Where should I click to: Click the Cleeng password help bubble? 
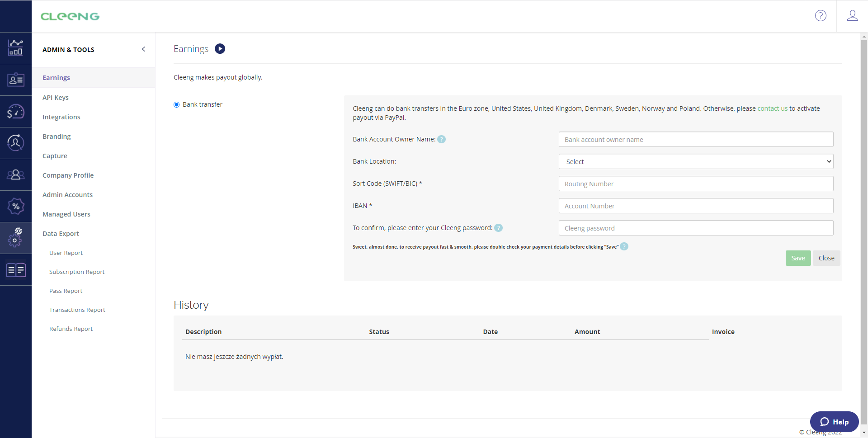[498, 228]
